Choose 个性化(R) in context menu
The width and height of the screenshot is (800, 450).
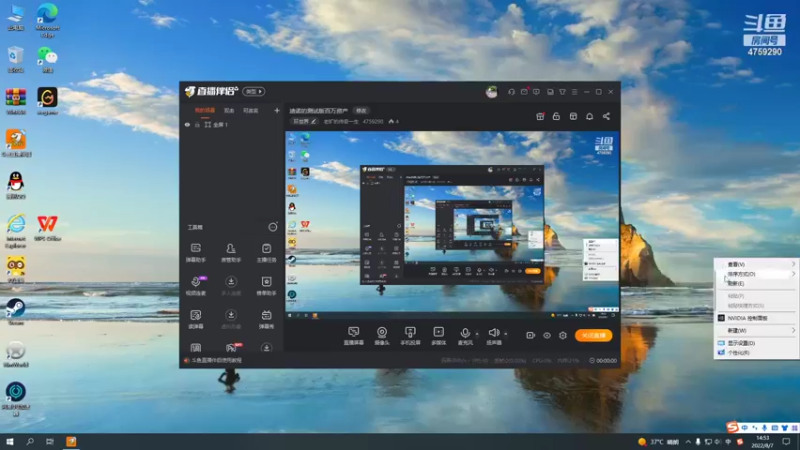coord(757,353)
